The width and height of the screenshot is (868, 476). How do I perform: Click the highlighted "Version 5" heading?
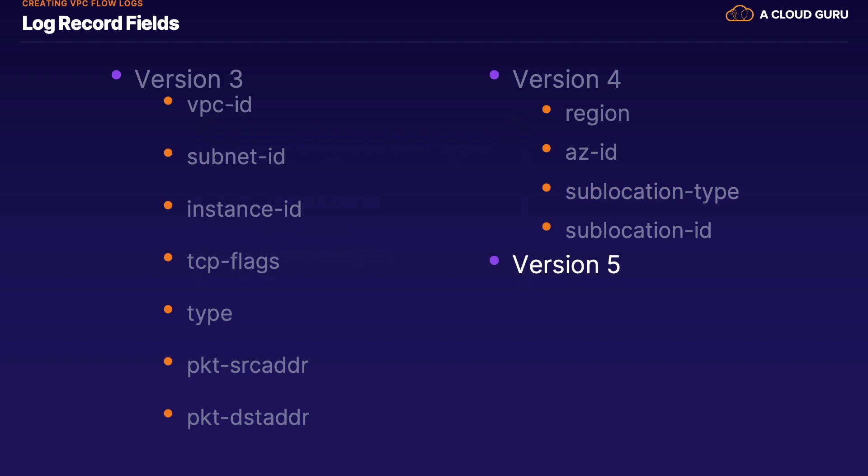pyautogui.click(x=566, y=265)
